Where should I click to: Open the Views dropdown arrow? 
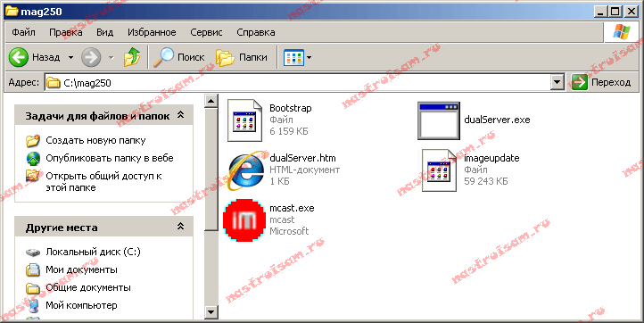[309, 57]
